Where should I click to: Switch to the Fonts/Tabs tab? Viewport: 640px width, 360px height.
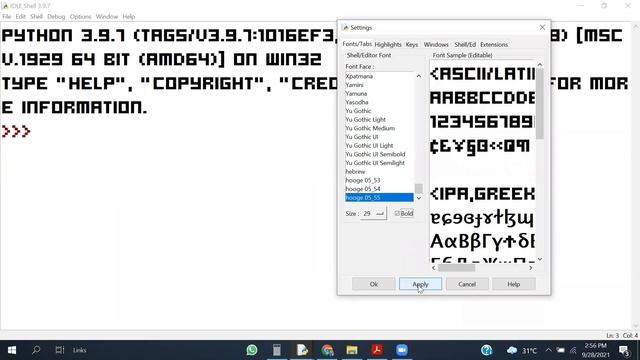coord(357,44)
